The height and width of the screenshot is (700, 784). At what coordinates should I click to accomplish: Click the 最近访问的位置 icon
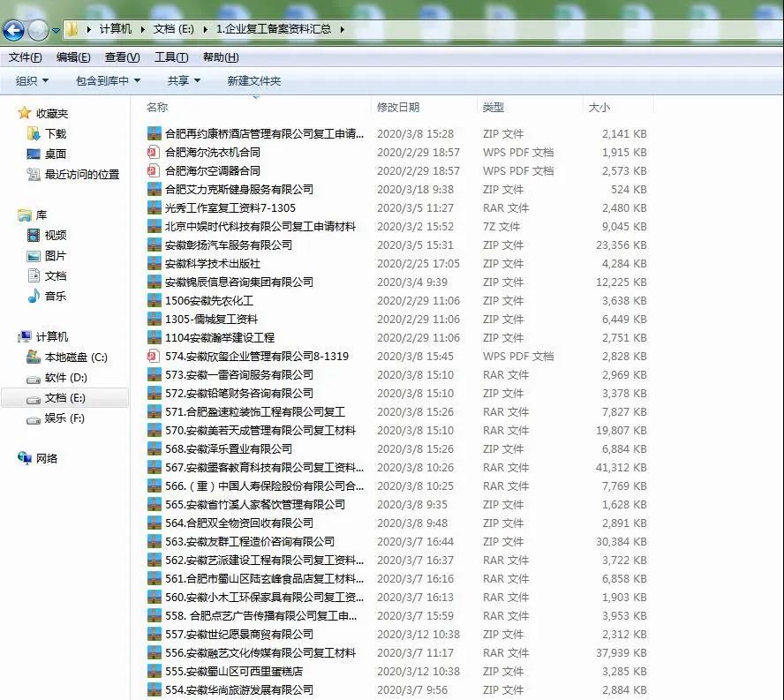(x=34, y=175)
